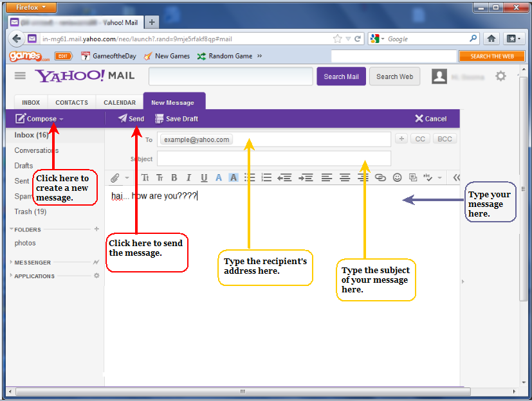Expand the MESSENGER section
The width and height of the screenshot is (532, 401).
point(11,262)
